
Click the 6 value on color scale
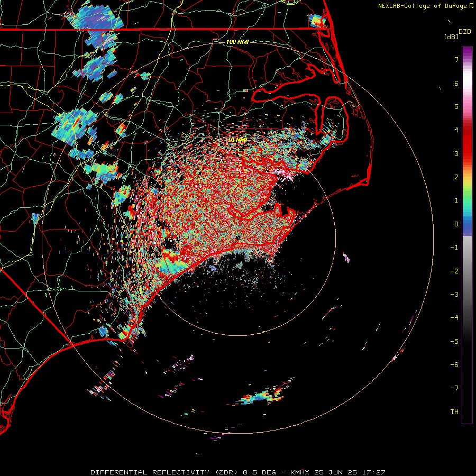456,83
